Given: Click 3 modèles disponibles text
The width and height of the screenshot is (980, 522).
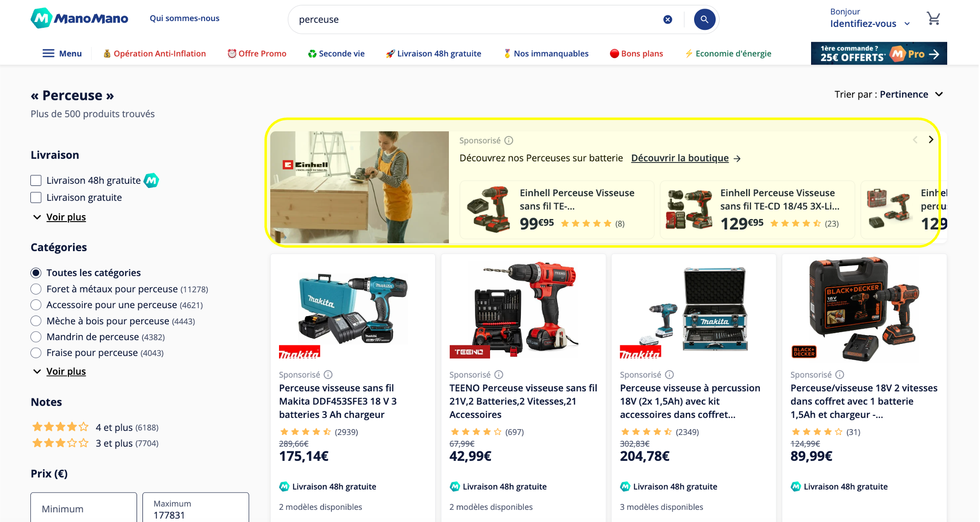Looking at the screenshot, I should (x=661, y=507).
